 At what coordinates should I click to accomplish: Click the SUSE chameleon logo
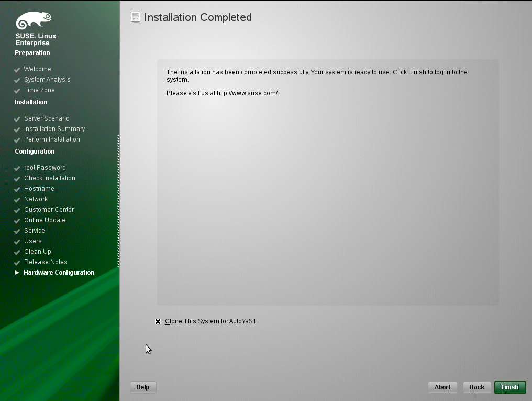[34, 20]
